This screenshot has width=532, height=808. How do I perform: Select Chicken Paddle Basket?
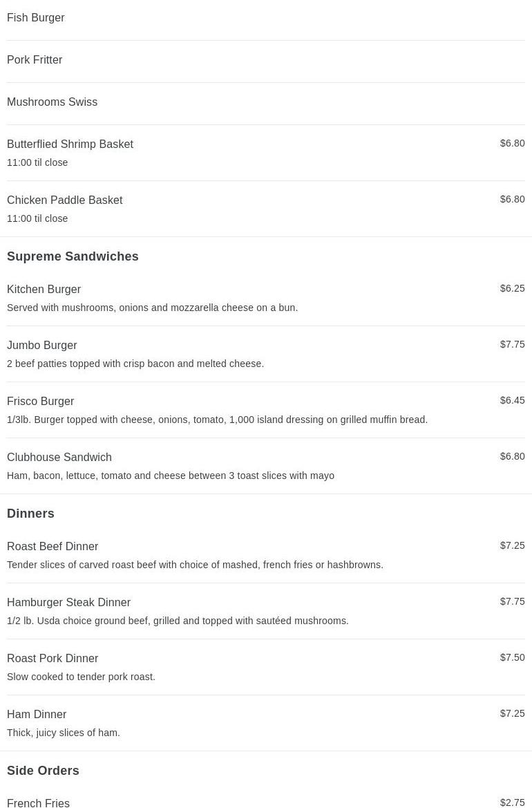point(65,200)
